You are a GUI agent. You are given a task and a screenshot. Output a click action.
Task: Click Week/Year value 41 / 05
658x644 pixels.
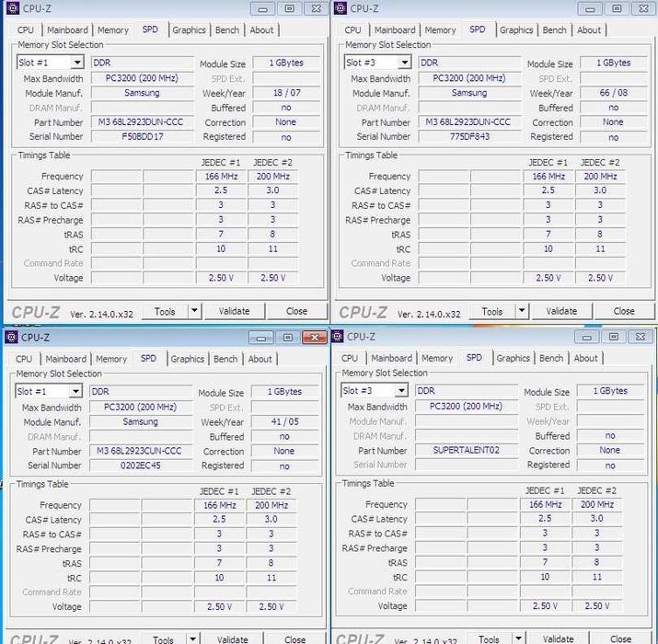click(x=285, y=421)
